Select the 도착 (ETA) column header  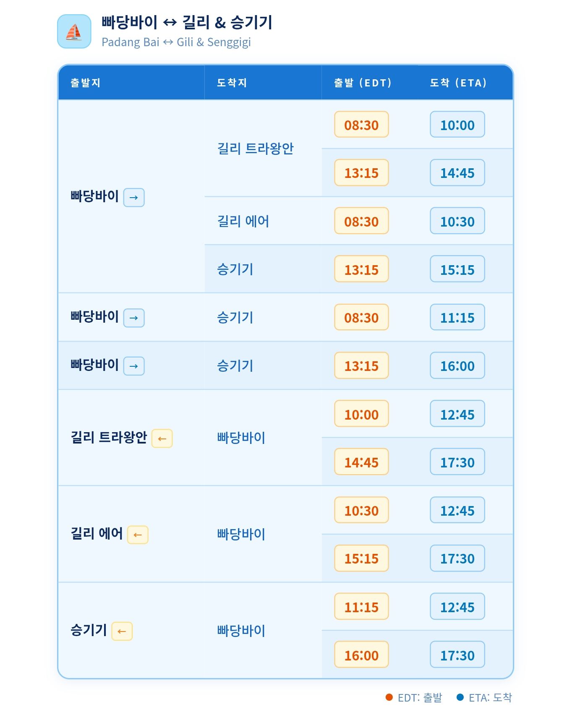[458, 83]
